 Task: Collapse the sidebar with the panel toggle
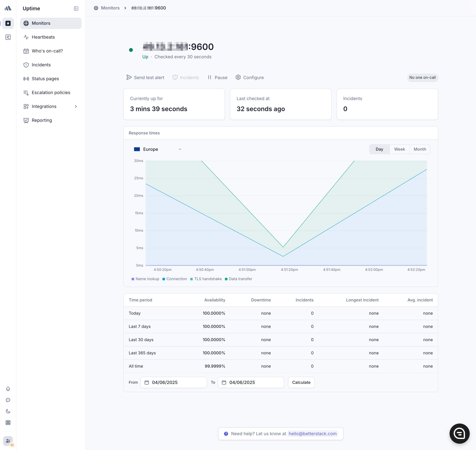coord(76,8)
